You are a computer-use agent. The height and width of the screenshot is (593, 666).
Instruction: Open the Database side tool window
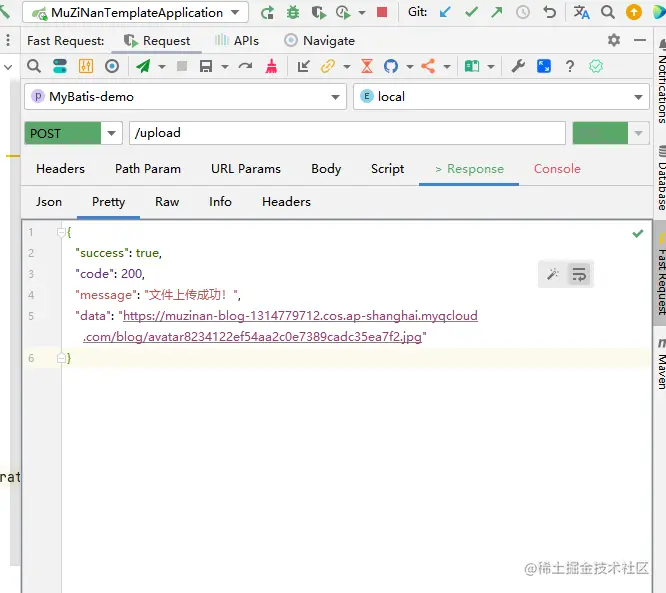coord(660,178)
